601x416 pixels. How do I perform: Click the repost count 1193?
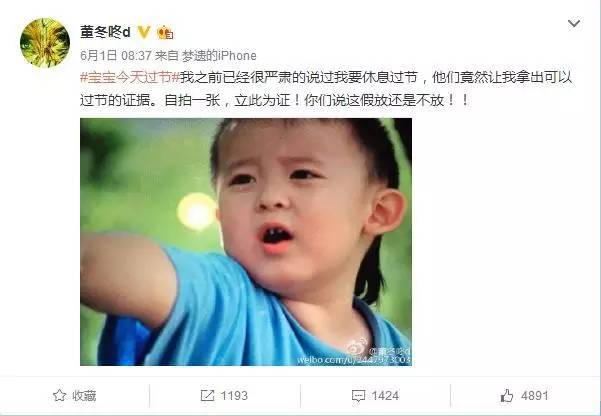(234, 396)
